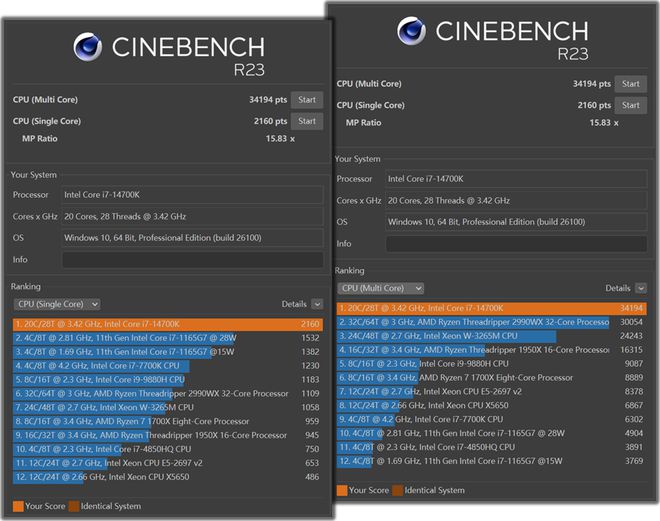Viewport: 660px width, 521px height.
Task: Click the orange Your Score swatch in left window
Action: (18, 506)
